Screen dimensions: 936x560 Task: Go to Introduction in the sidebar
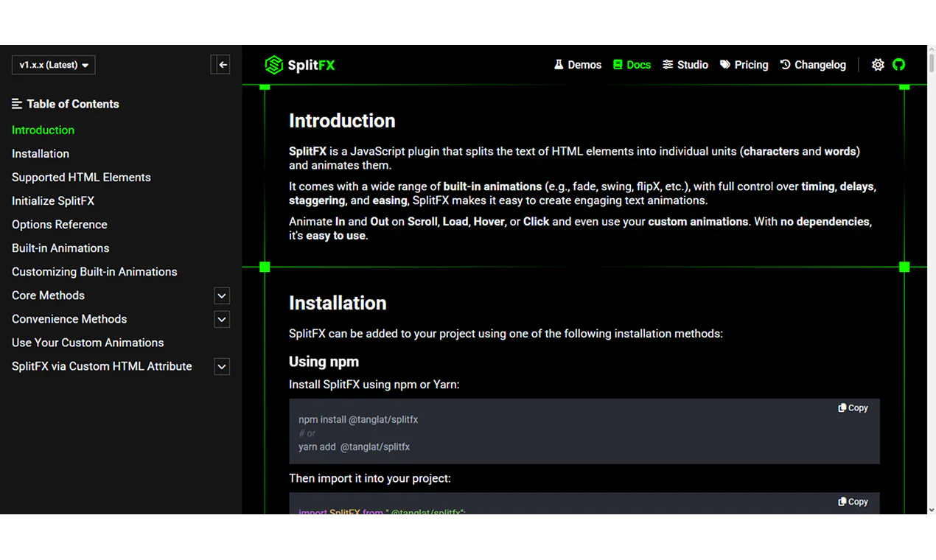[43, 130]
